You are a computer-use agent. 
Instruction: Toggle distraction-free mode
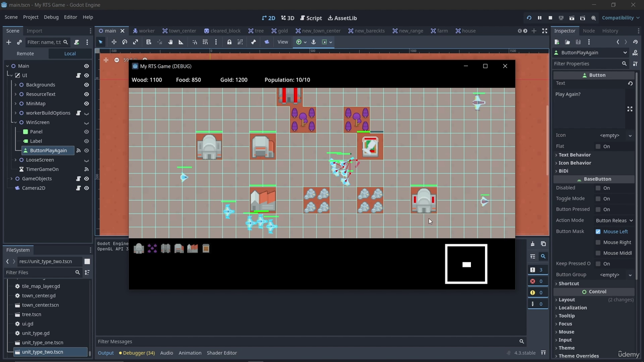pos(544,31)
